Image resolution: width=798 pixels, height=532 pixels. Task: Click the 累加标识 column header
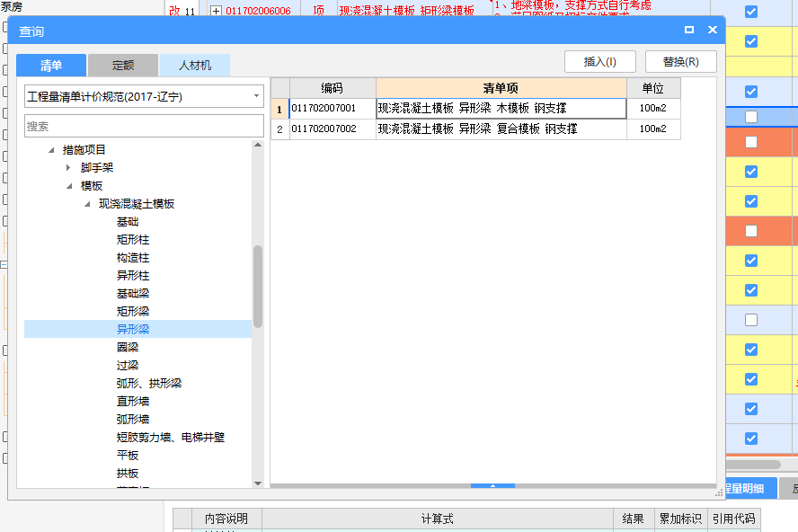pyautogui.click(x=680, y=519)
